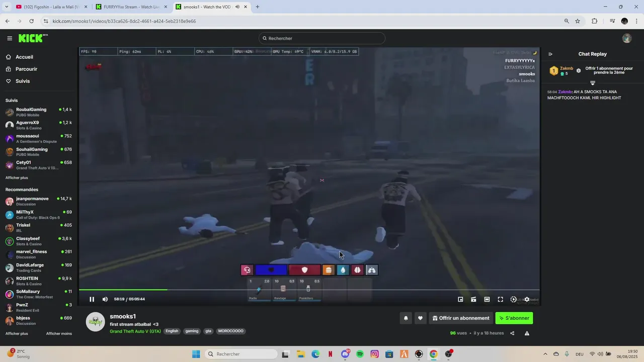Switch to Figoshin YouTube tab
644x362 pixels.
(51, 7)
